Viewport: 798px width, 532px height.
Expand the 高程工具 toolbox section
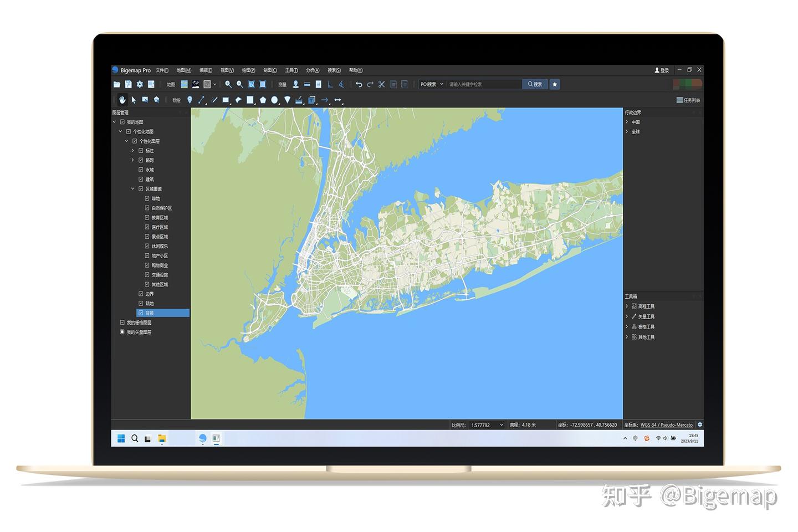point(627,305)
